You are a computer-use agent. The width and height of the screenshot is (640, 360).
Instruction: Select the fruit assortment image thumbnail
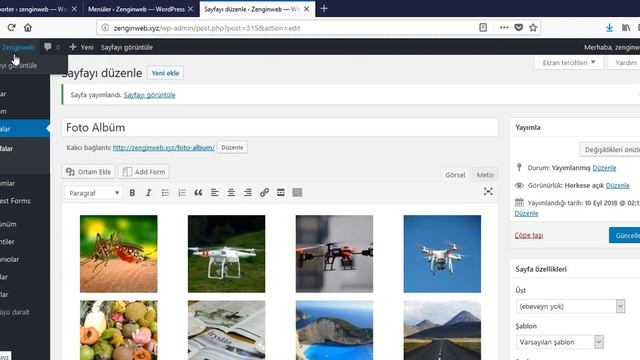point(118,330)
